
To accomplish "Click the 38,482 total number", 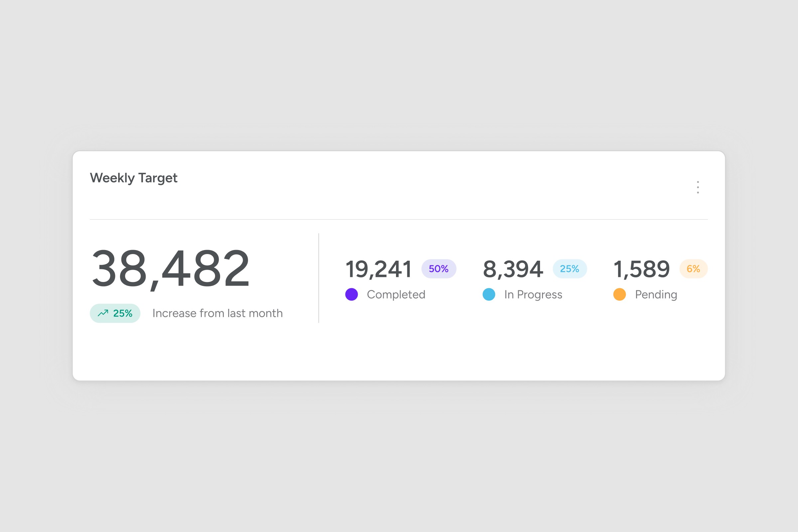I will pos(171,269).
